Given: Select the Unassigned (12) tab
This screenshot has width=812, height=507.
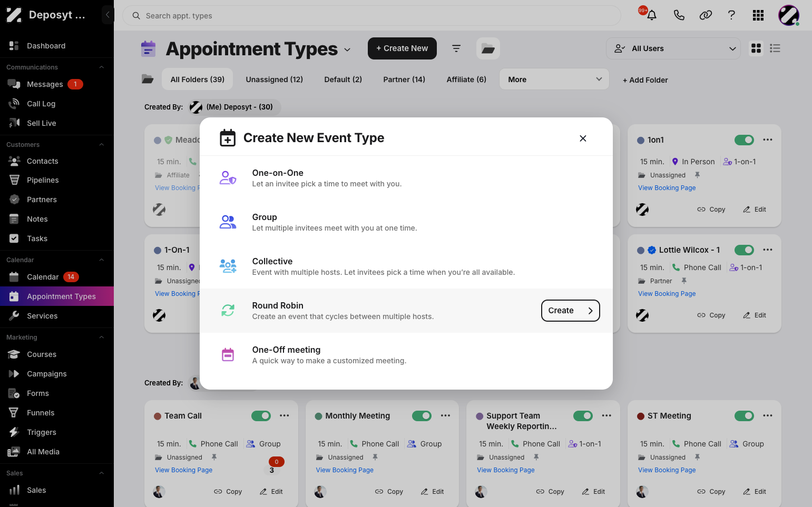Looking at the screenshot, I should (x=274, y=79).
